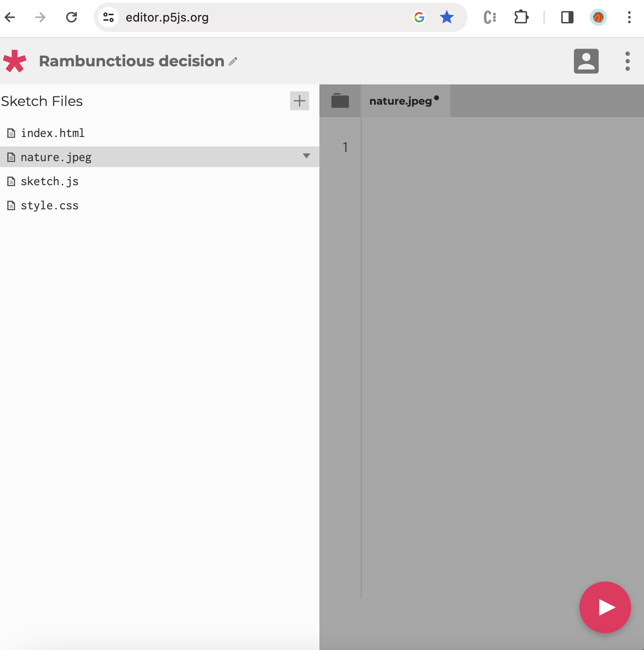Go back to the previous page

coord(9,17)
